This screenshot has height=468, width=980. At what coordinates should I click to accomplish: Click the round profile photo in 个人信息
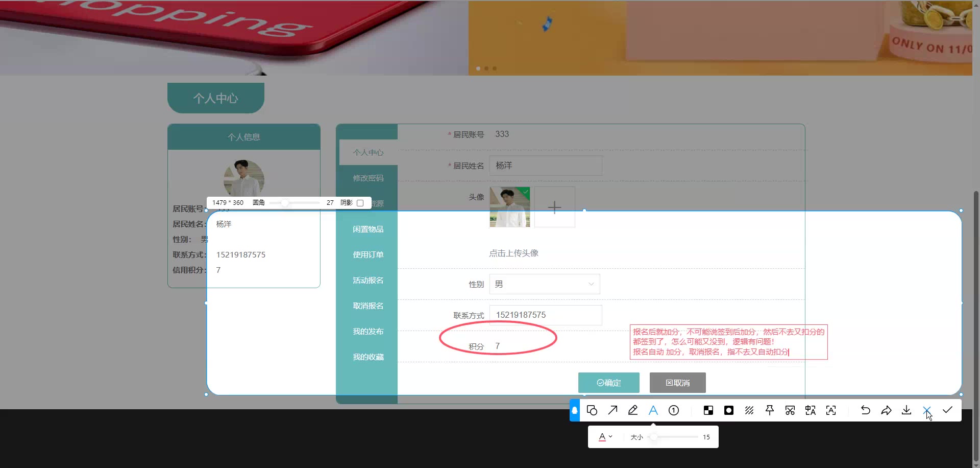click(x=244, y=179)
